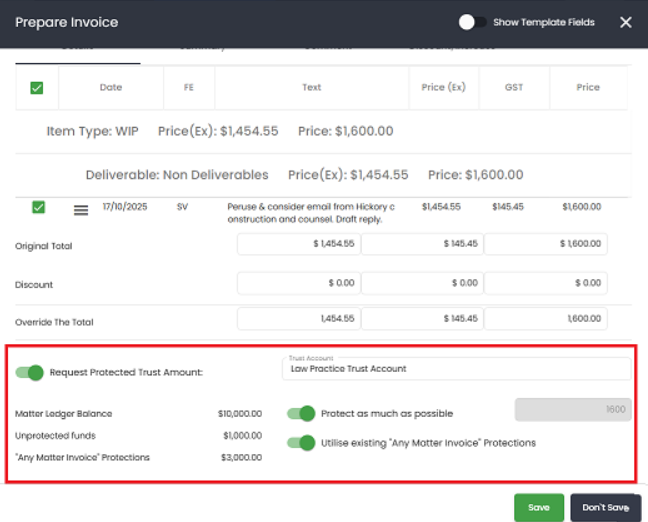Click the drag handle icon on invoice row

pyautogui.click(x=81, y=209)
